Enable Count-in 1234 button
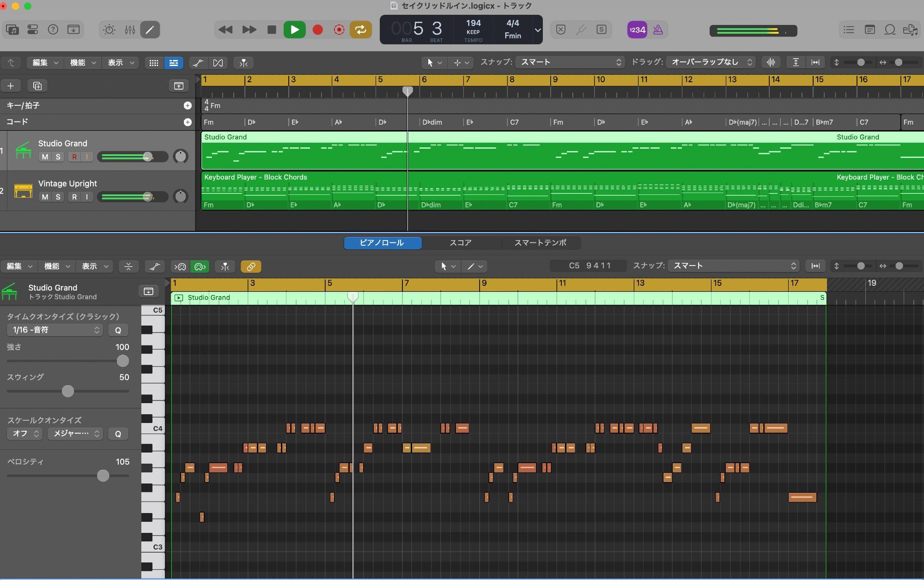Screen dimensions: 924x580 (x=637, y=30)
